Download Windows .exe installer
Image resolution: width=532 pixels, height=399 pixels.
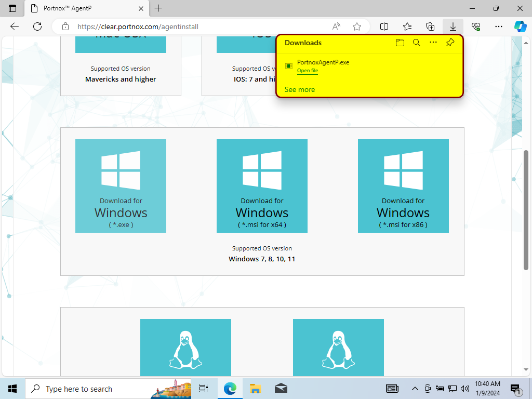point(121,186)
